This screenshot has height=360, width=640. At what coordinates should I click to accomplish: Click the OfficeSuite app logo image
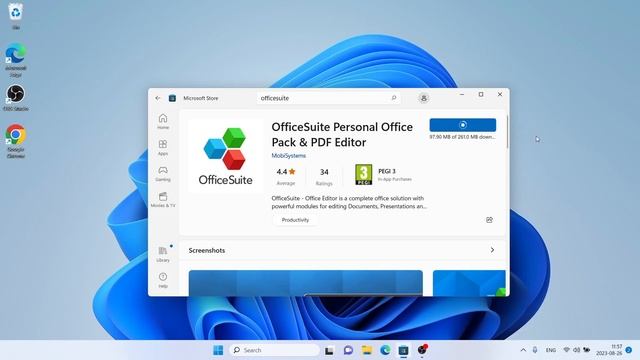[x=226, y=156]
